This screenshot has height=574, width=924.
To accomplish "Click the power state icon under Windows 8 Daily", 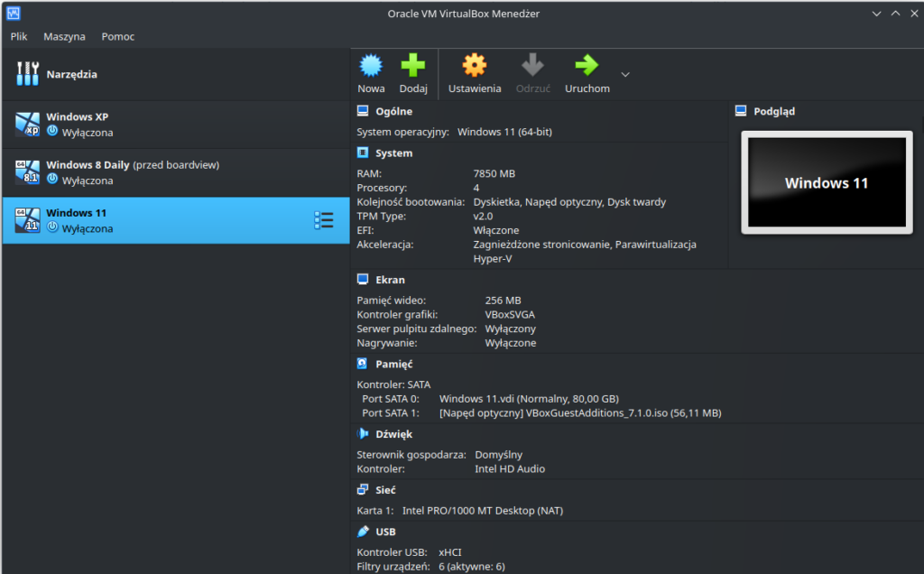I will (x=52, y=179).
